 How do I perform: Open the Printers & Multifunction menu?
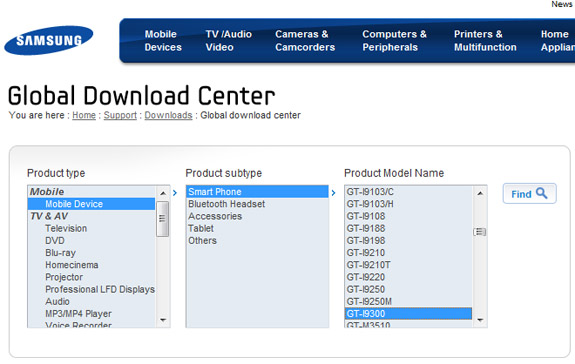coord(485,41)
